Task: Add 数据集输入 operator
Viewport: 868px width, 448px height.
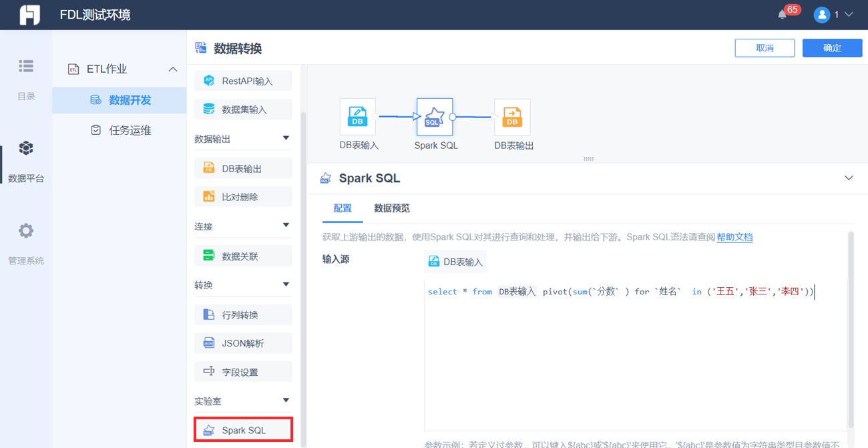Action: pyautogui.click(x=243, y=109)
